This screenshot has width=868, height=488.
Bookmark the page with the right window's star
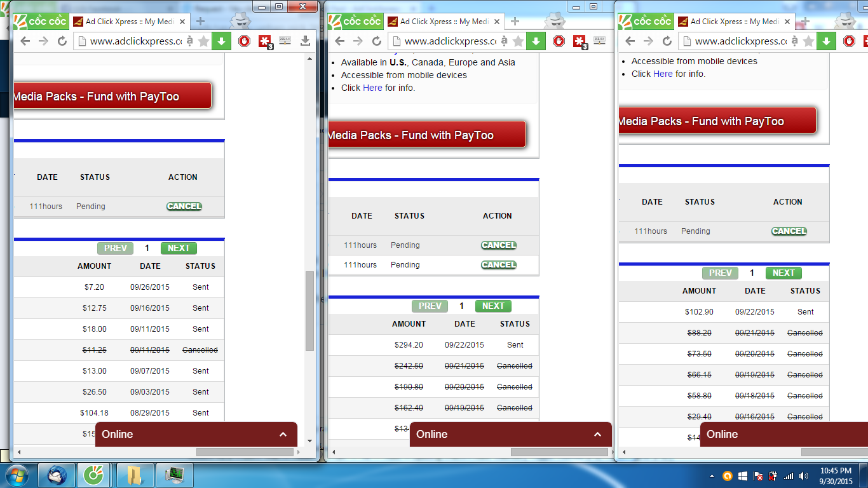click(x=808, y=41)
